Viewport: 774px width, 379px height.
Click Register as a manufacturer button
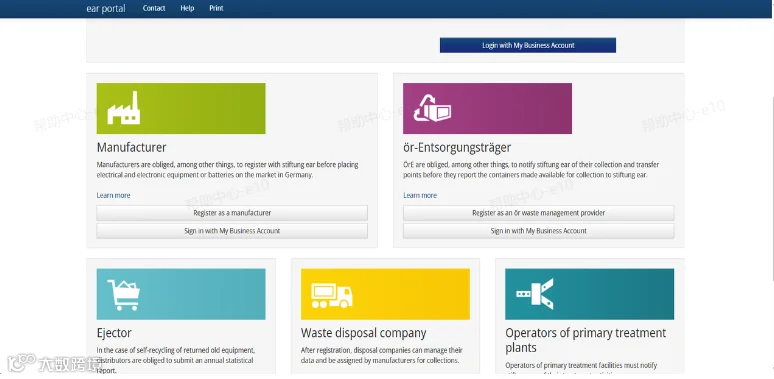(232, 213)
